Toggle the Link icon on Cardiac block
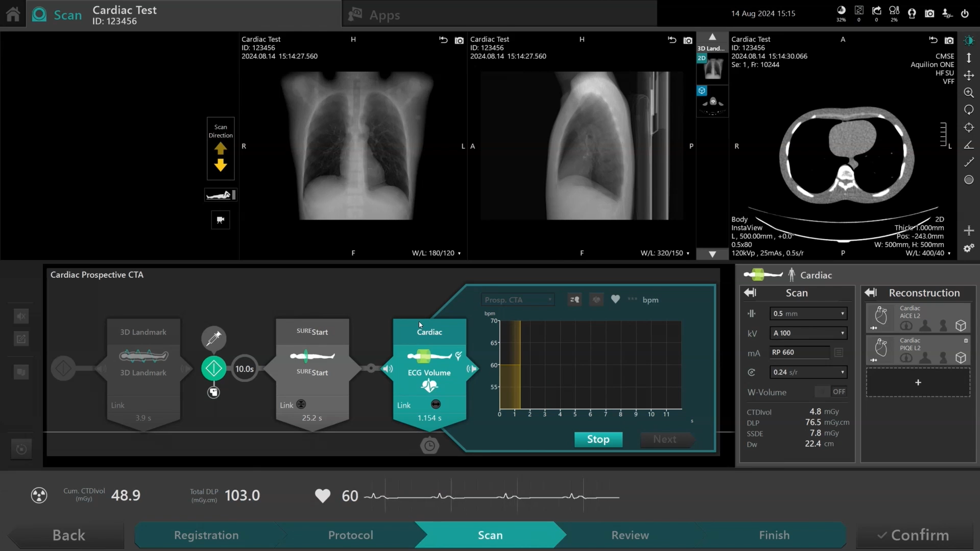This screenshot has width=980, height=551. (436, 404)
